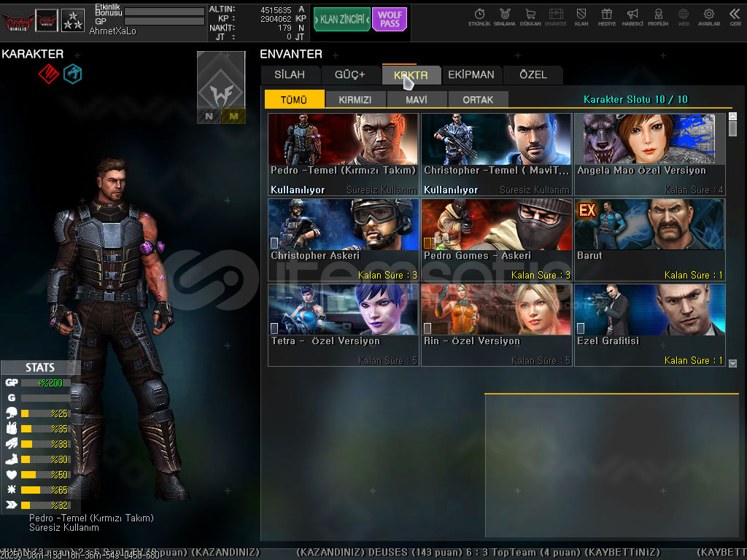Click the inventory scrollbar thumb
The image size is (747, 560).
pyautogui.click(x=732, y=129)
